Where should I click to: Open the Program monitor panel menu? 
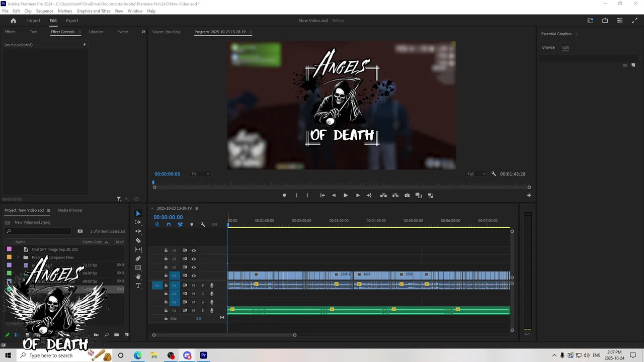tap(251, 32)
